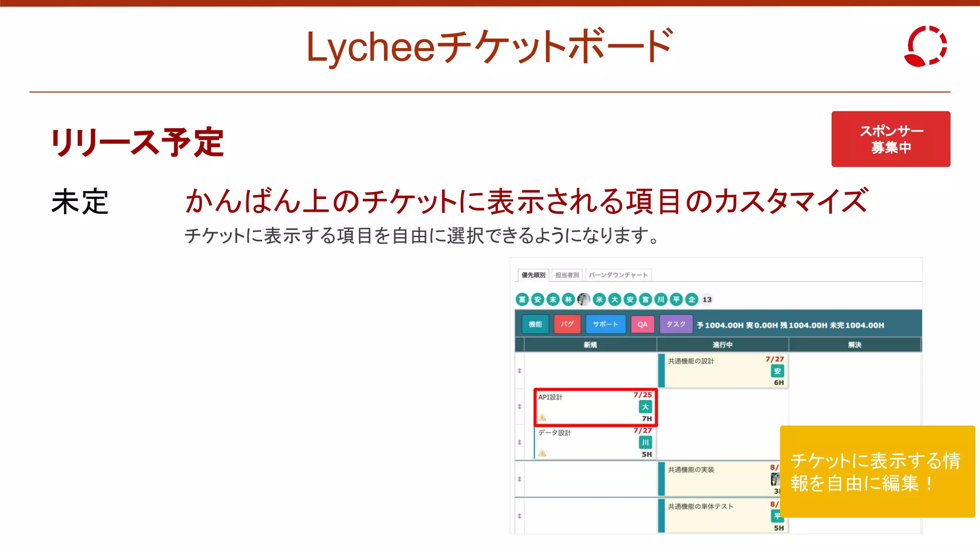Click the 進行中 column header

click(x=722, y=345)
